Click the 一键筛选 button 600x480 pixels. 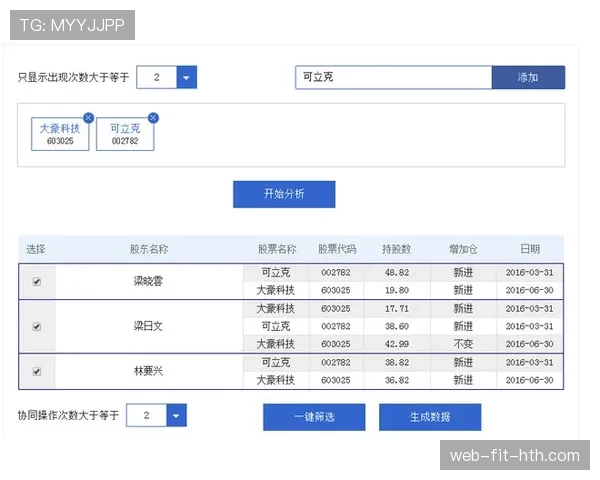click(x=314, y=417)
